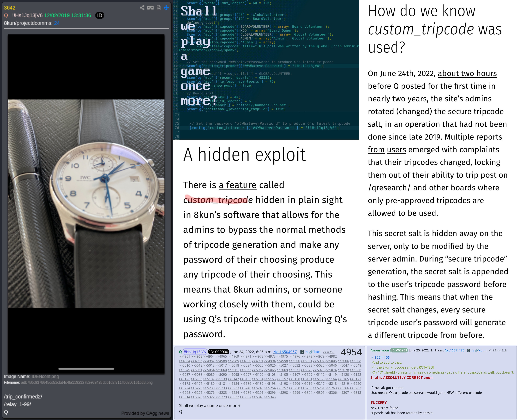Click the !!Hs1Jq13jV6 tripcode badge on post 4954

[x=195, y=352]
